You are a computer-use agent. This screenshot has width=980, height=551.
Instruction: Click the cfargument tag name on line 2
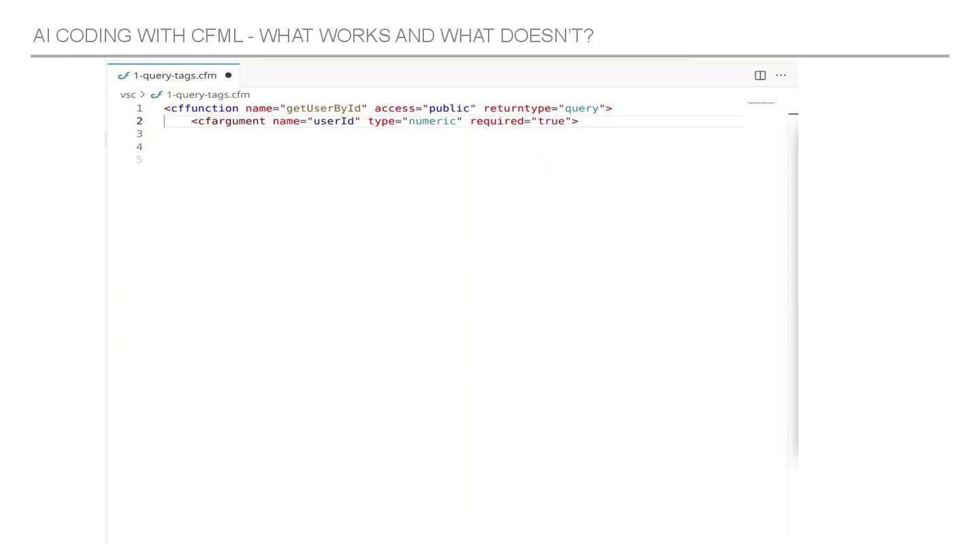click(x=231, y=121)
